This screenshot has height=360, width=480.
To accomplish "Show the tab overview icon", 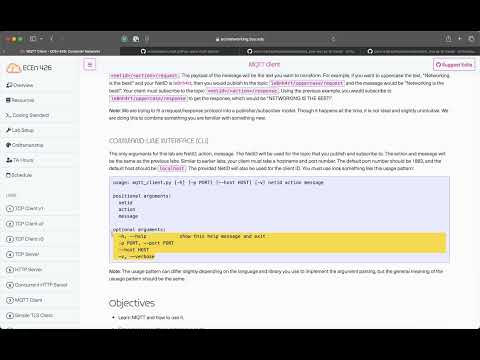I will click(471, 39).
